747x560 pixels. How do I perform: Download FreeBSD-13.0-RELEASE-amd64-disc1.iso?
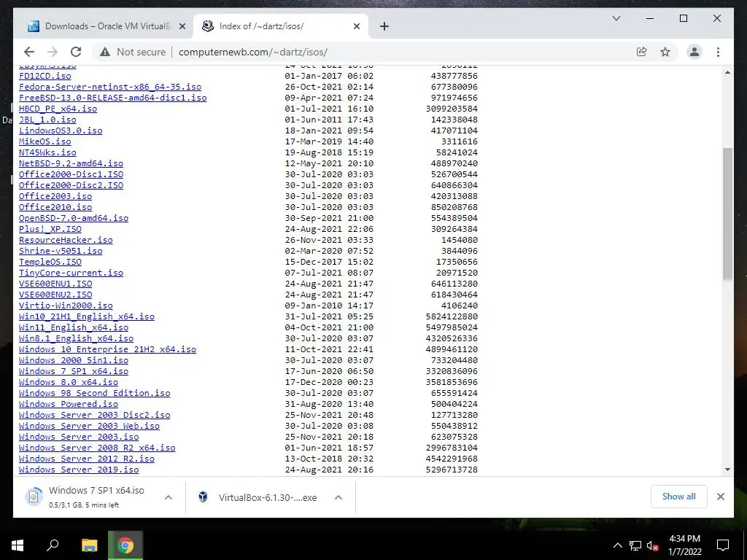113,98
